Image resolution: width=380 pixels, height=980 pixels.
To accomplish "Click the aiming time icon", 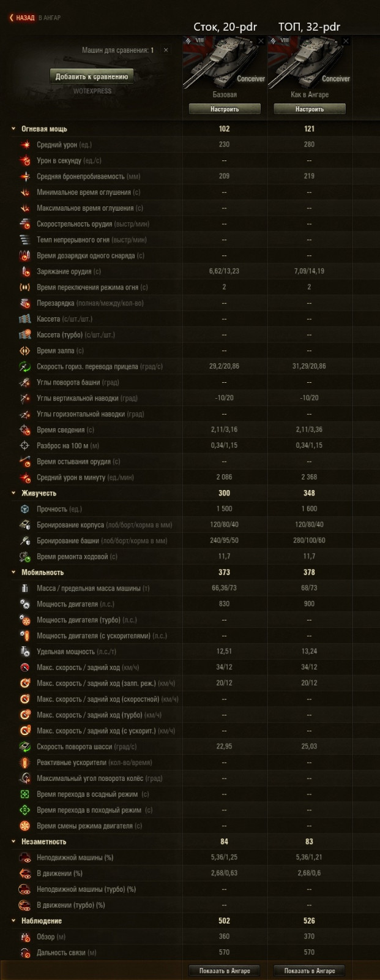I will (x=25, y=430).
